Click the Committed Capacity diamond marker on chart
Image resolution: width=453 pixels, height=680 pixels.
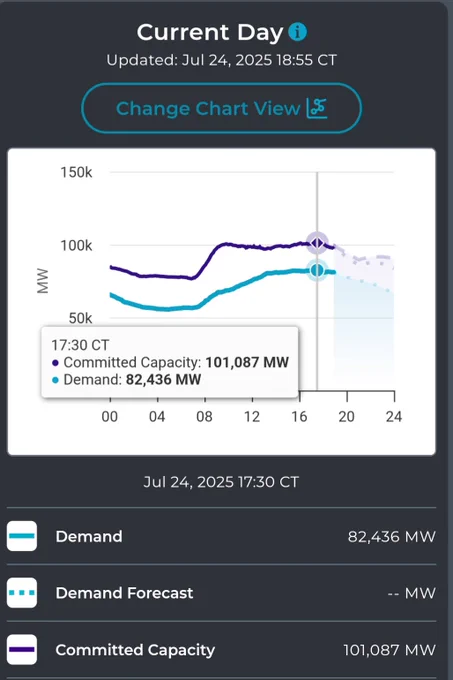tap(317, 243)
